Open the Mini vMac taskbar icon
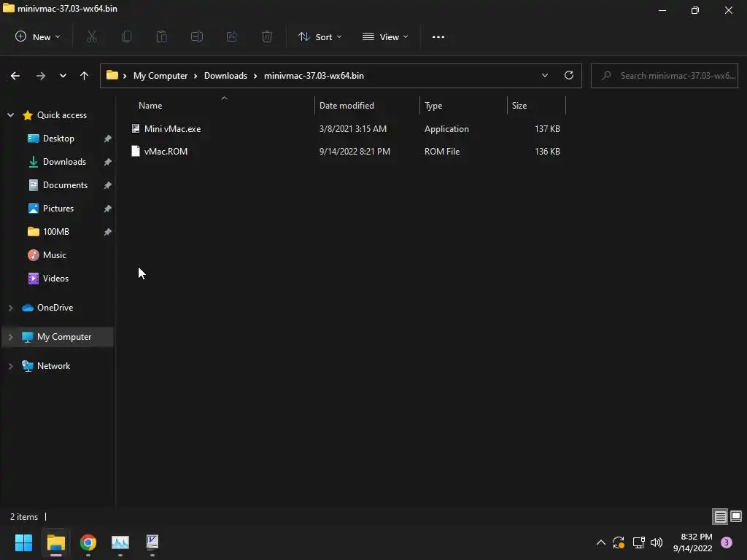 [x=152, y=542]
